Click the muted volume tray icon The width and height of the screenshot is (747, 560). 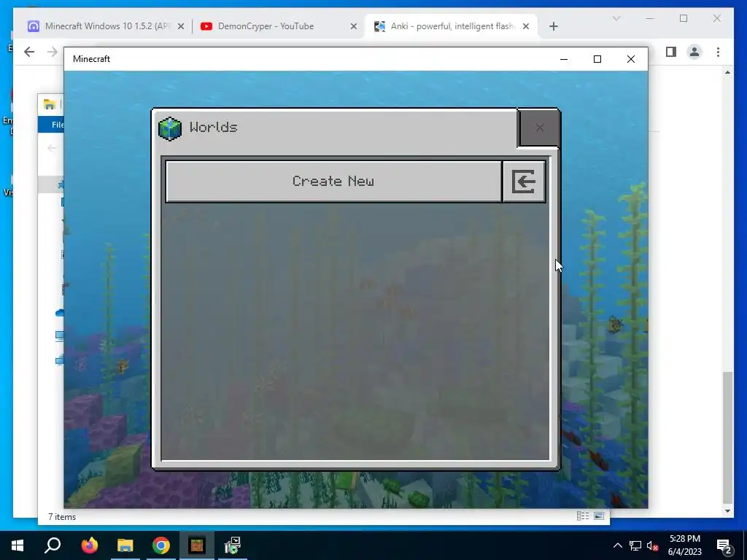tap(653, 545)
